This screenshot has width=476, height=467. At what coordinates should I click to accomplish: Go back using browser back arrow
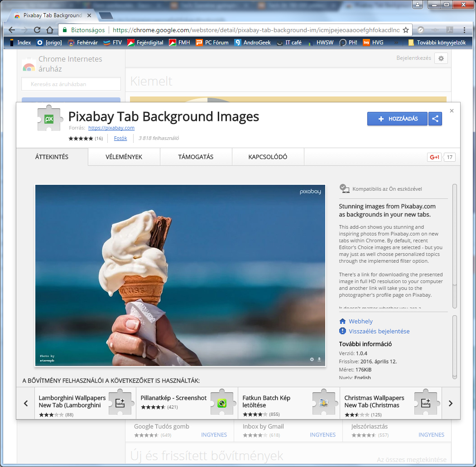click(12, 30)
